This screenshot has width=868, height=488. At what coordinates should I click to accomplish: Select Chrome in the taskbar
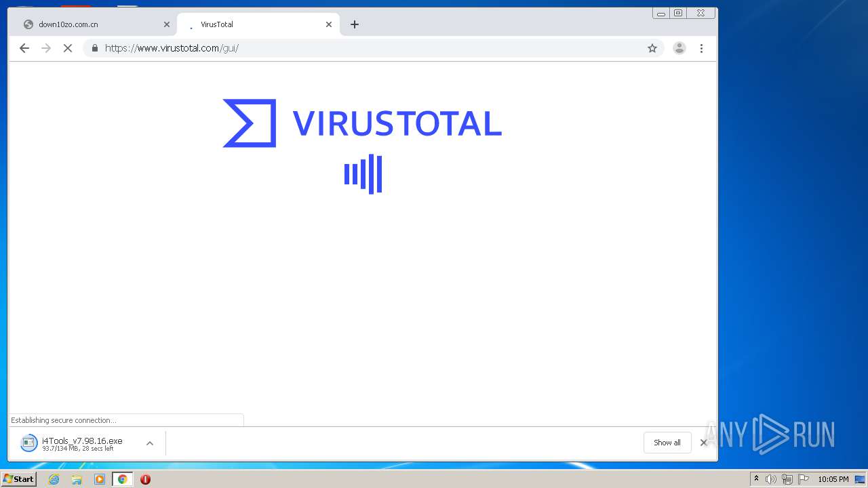122,479
